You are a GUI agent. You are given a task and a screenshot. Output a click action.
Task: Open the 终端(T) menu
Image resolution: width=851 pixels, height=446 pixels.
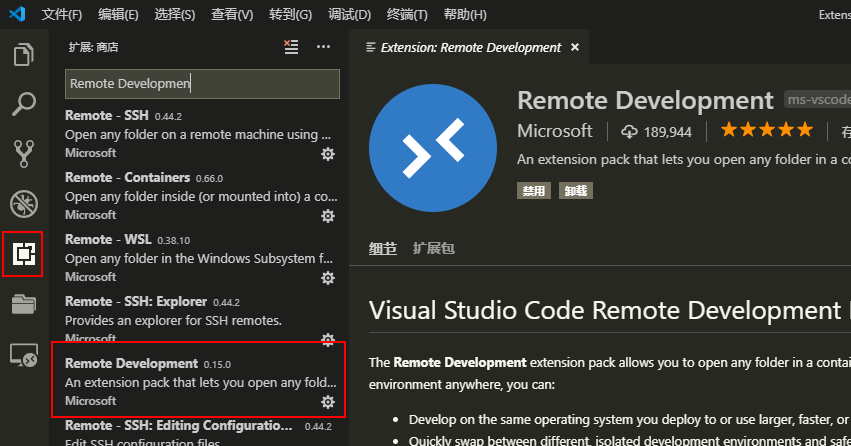tap(407, 15)
